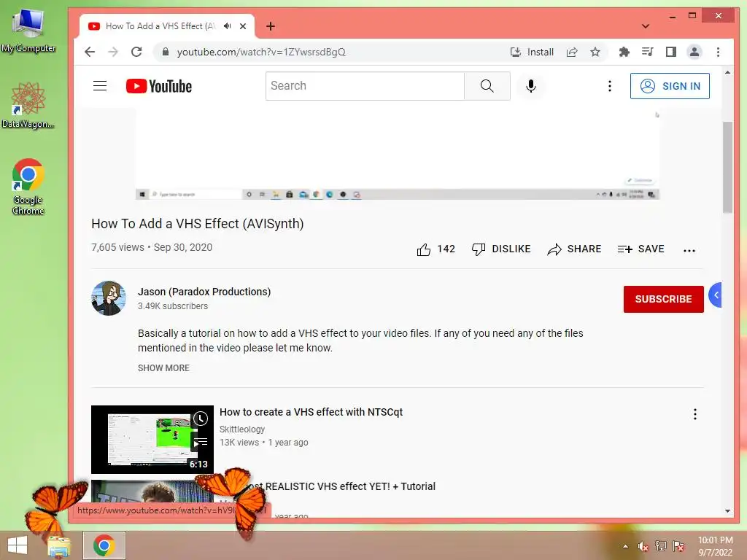Expand description with SHOW MORE
The image size is (747, 560).
click(163, 368)
